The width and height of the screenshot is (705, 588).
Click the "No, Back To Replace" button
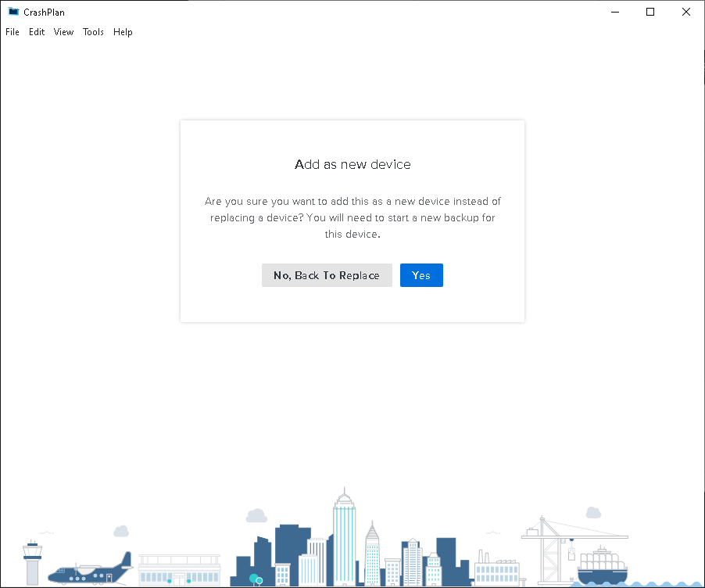(327, 275)
